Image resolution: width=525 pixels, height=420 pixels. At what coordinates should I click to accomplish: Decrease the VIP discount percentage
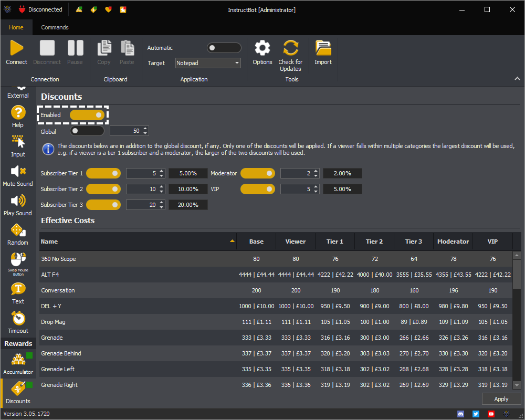pyautogui.click(x=316, y=191)
